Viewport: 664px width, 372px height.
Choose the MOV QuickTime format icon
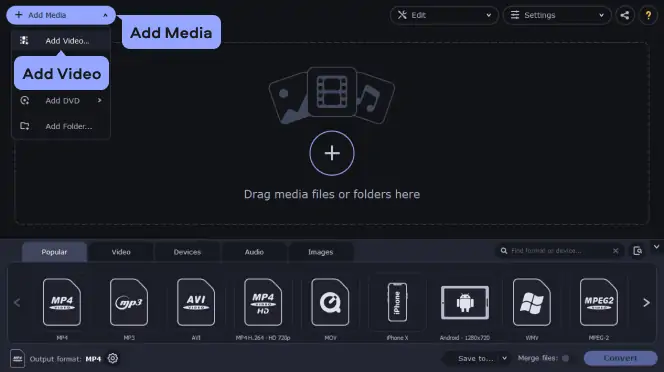(x=330, y=302)
